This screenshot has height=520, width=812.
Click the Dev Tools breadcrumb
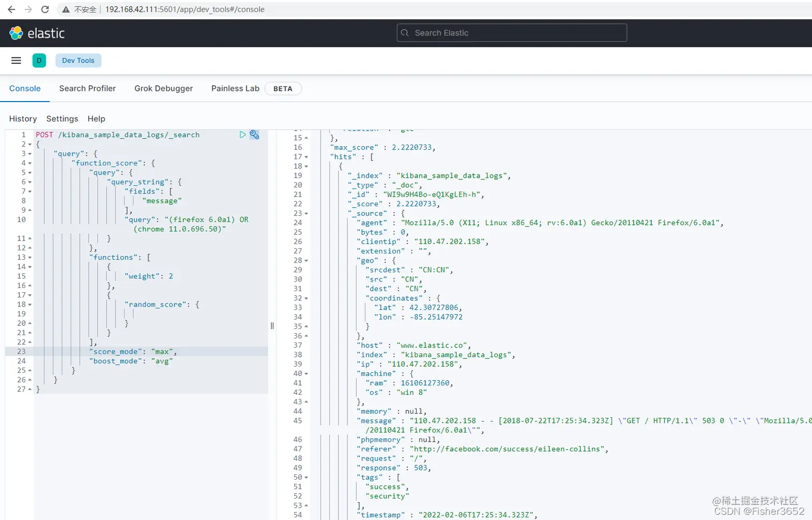click(78, 60)
